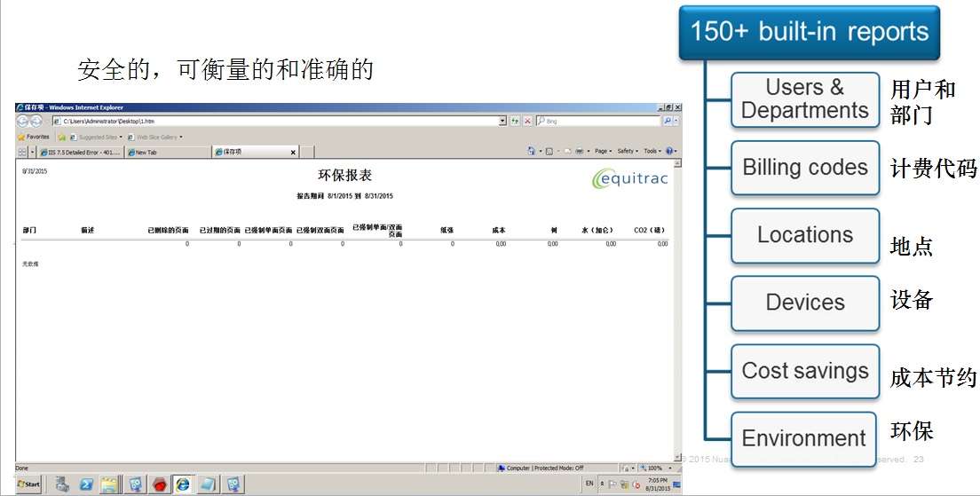Click the EN language indicator
The width and height of the screenshot is (980, 496).
[x=589, y=484]
